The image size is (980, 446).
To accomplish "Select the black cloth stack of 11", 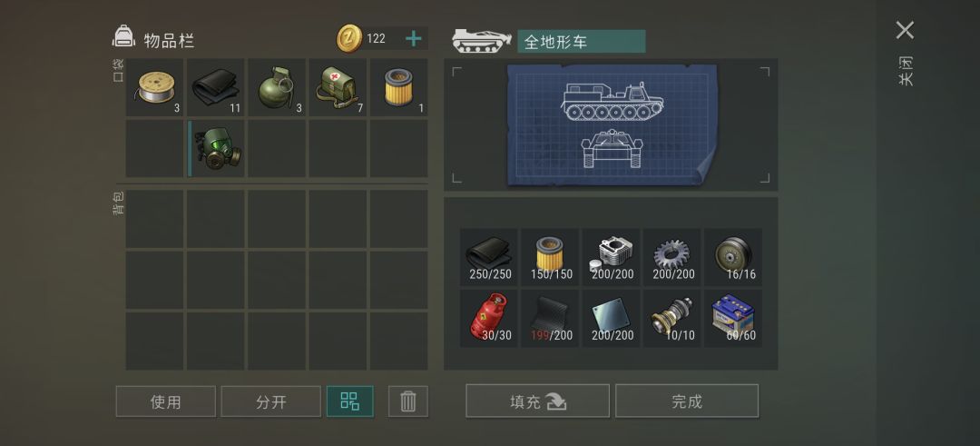I will tap(216, 87).
